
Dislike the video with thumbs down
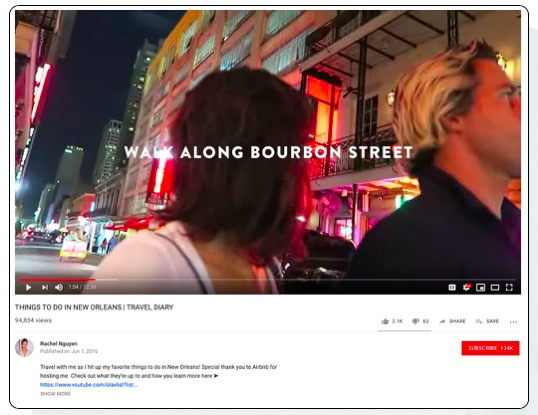(420, 321)
